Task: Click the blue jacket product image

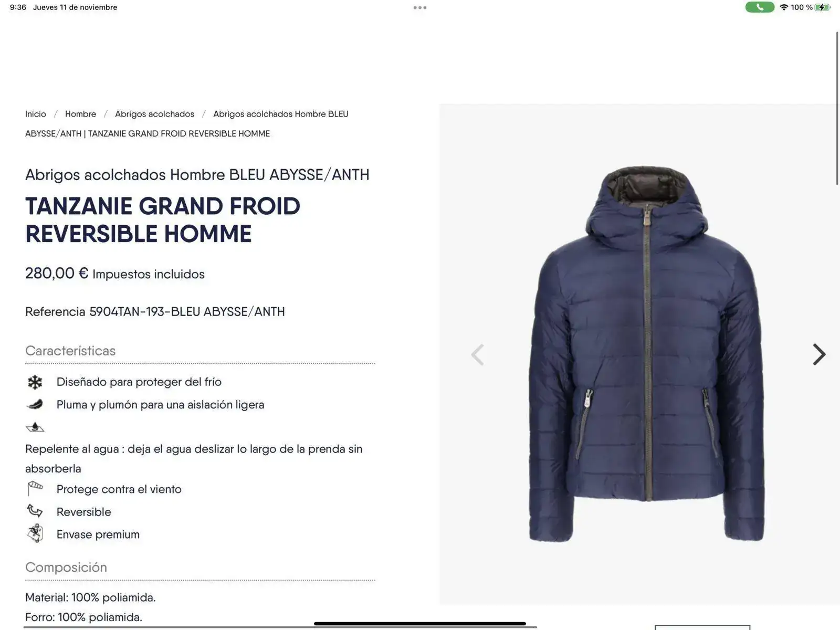Action: coord(647,354)
